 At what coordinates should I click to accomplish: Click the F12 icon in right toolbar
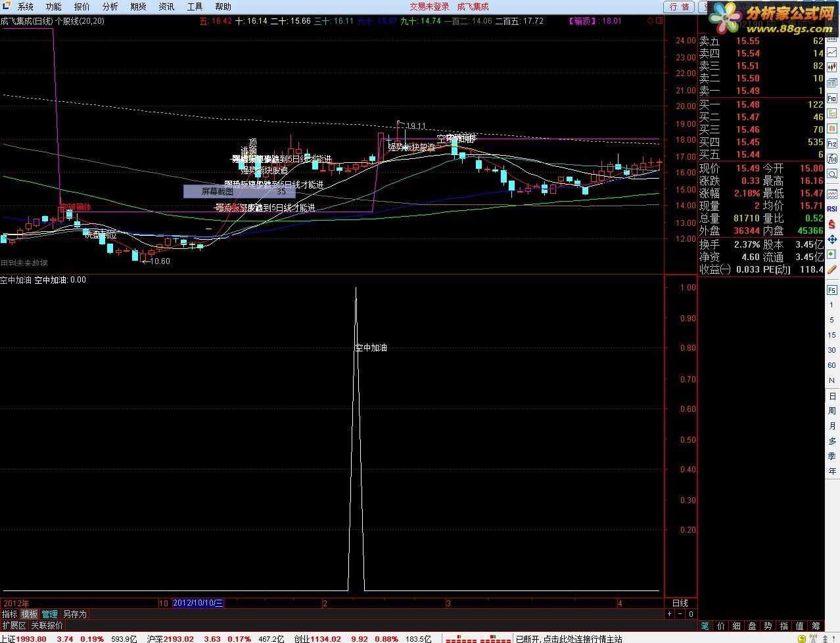coord(831,143)
